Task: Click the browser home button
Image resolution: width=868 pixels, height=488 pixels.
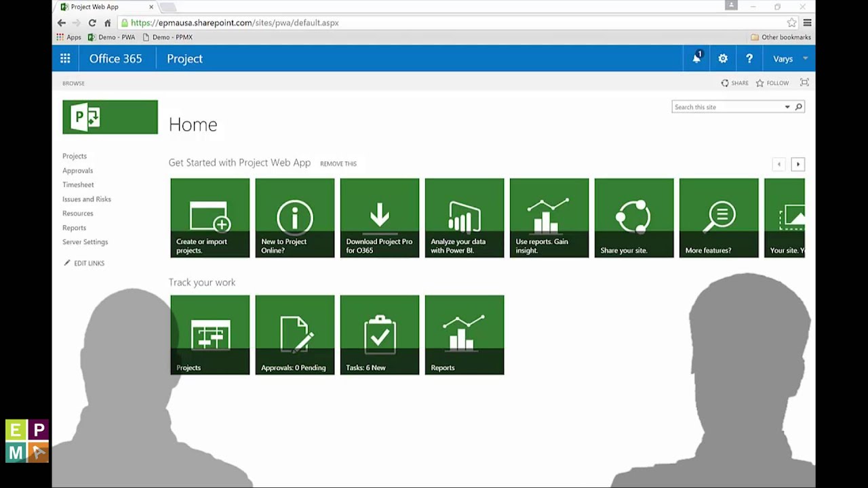Action: [107, 22]
